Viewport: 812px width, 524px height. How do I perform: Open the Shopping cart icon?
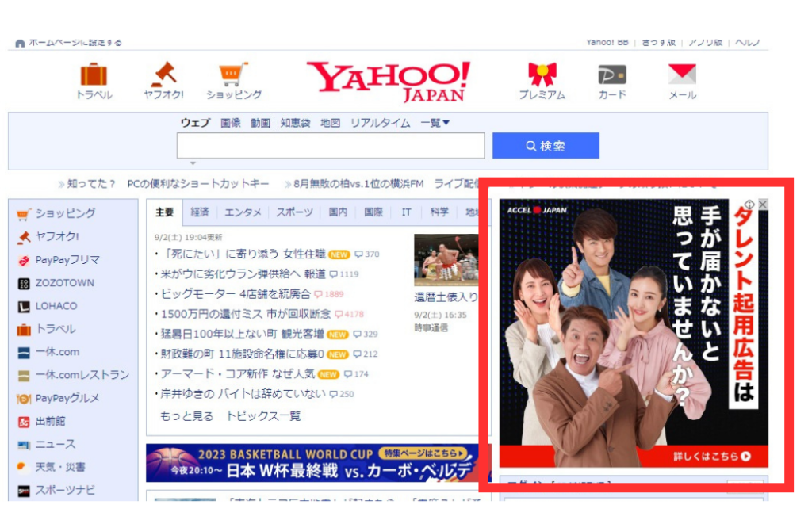pyautogui.click(x=233, y=75)
